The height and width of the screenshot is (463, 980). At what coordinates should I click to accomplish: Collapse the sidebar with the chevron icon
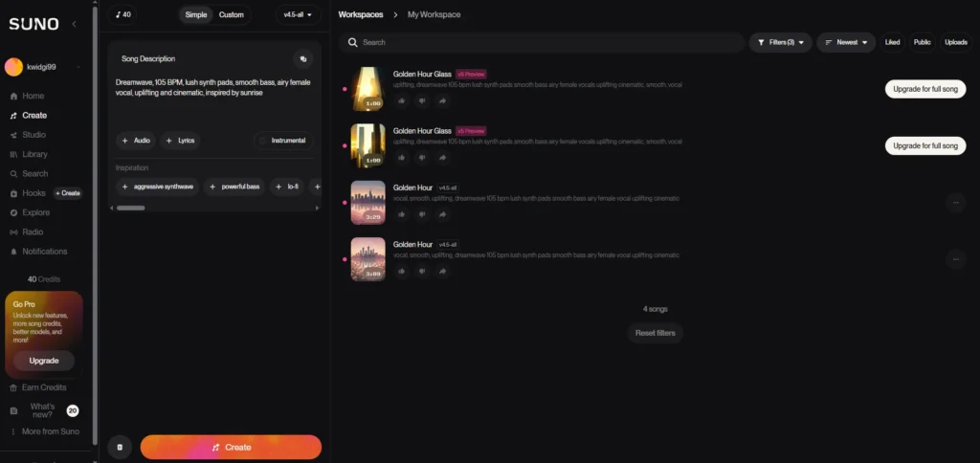pos(74,24)
